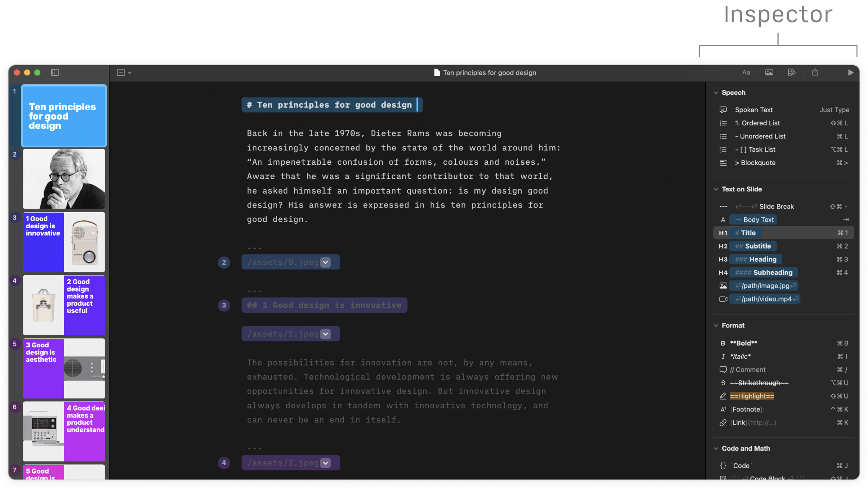The width and height of the screenshot is (868, 488).
Task: Open the dropdown next to /assets/0.jpeg
Action: coord(325,262)
